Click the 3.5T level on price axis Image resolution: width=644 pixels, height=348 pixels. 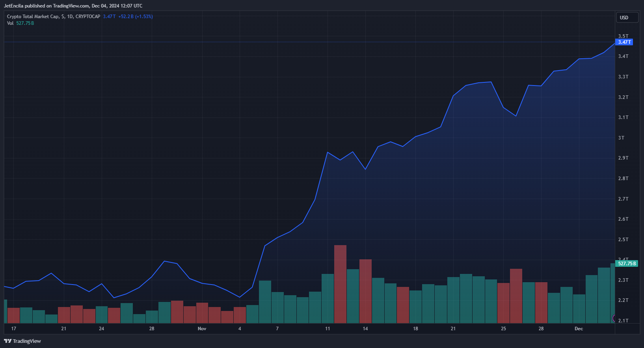pyautogui.click(x=623, y=36)
